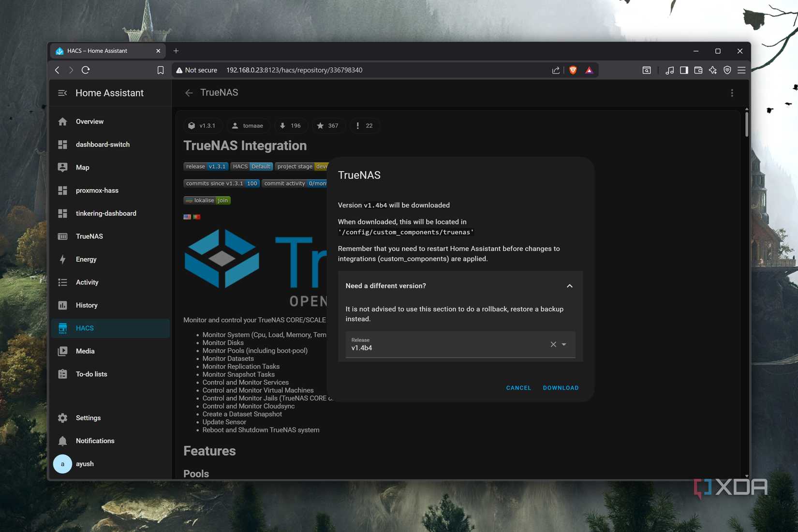Open the To-do lists clipboard icon
798x532 pixels.
(x=62, y=374)
